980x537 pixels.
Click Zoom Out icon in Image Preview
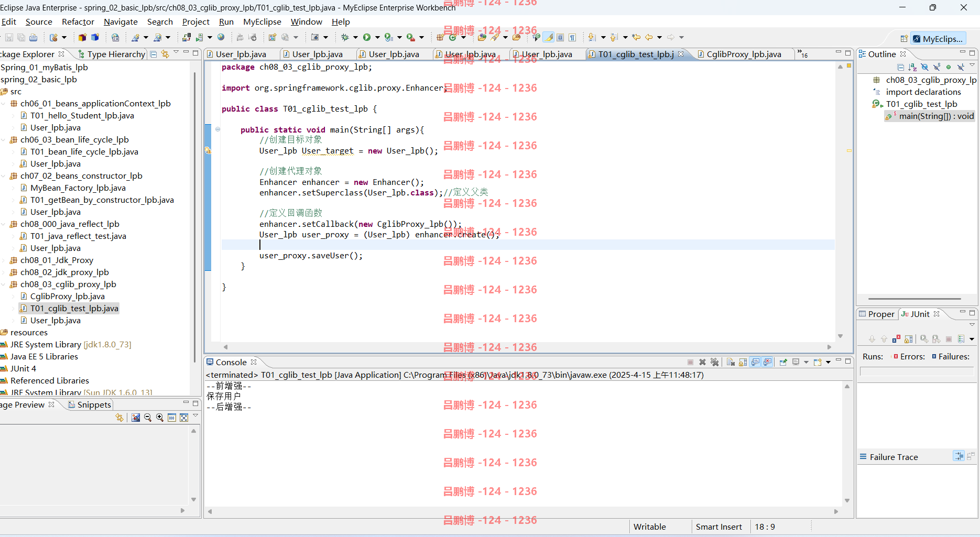(148, 418)
